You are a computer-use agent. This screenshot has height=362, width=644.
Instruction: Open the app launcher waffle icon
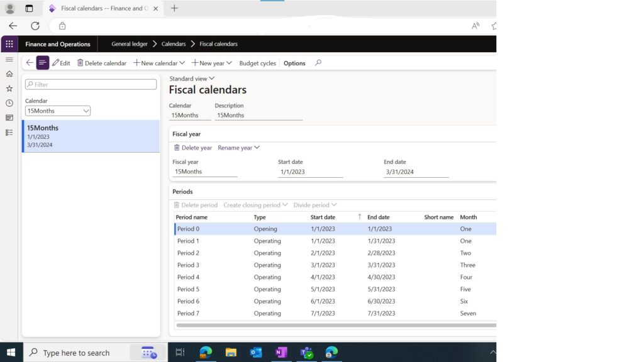9,44
